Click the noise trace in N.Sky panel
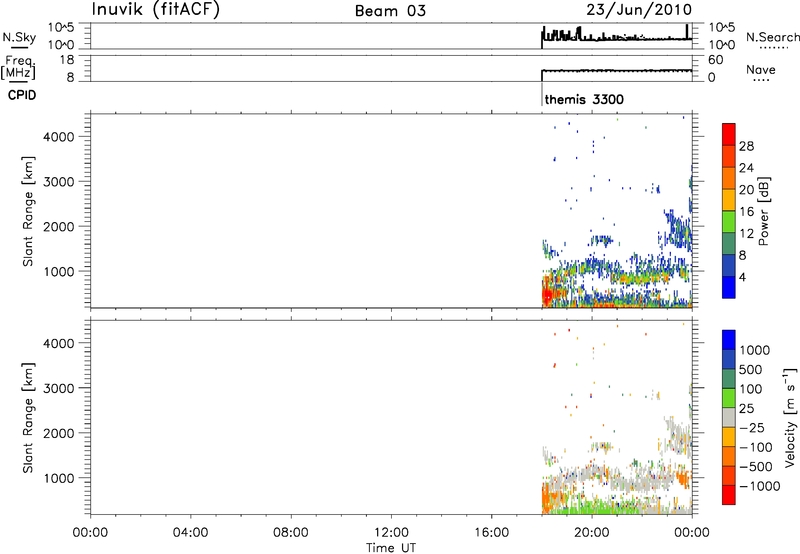This screenshot has height=554, width=800. click(616, 37)
